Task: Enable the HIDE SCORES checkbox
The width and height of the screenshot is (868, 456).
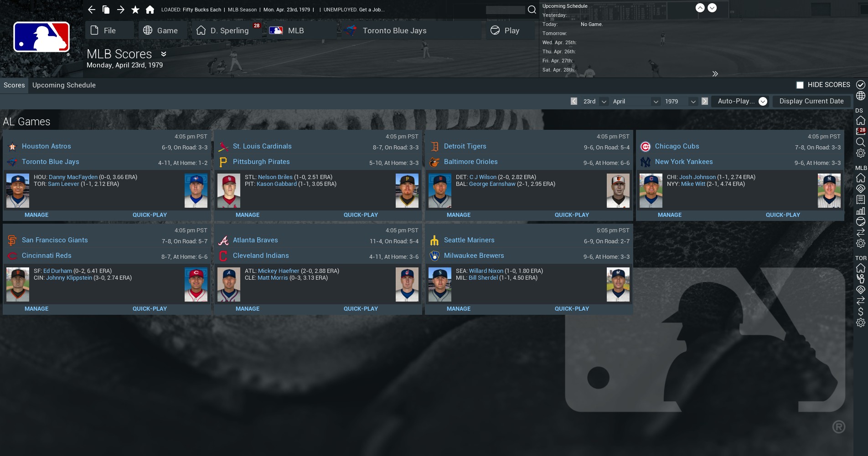Action: 799,85
